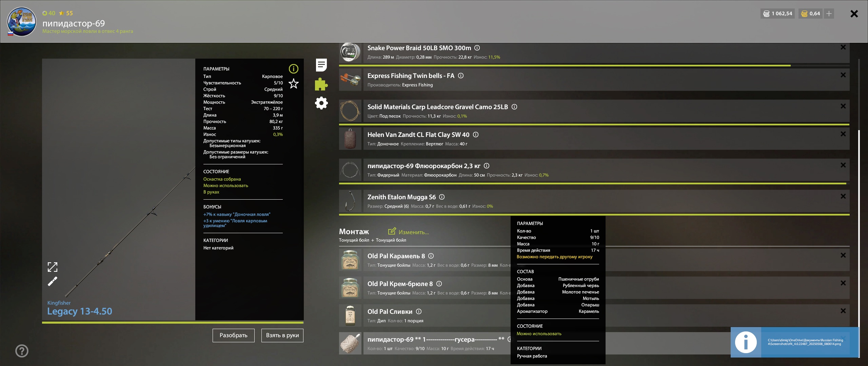
Task: Click the Возможно передать другому игроку text
Action: point(555,257)
